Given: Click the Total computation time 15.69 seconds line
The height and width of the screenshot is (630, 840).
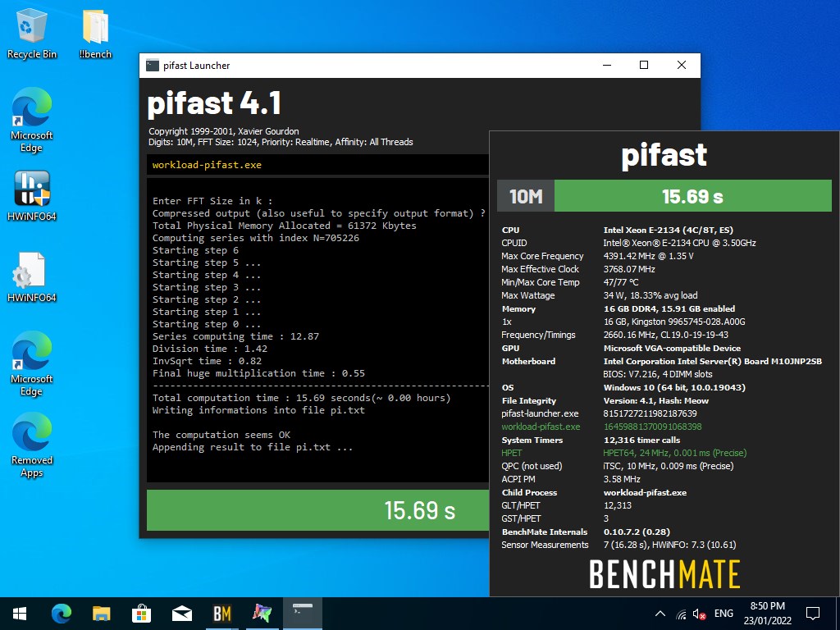Looking at the screenshot, I should (301, 398).
